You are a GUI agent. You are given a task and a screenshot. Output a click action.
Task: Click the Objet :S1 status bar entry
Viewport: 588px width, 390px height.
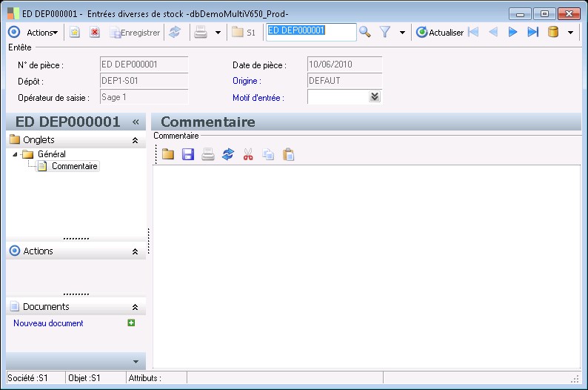pos(96,378)
